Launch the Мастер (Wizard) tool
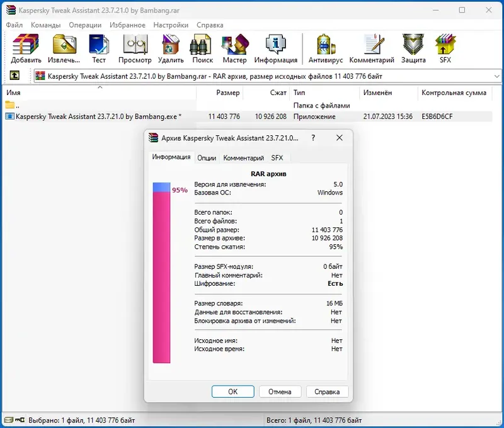 [234, 48]
